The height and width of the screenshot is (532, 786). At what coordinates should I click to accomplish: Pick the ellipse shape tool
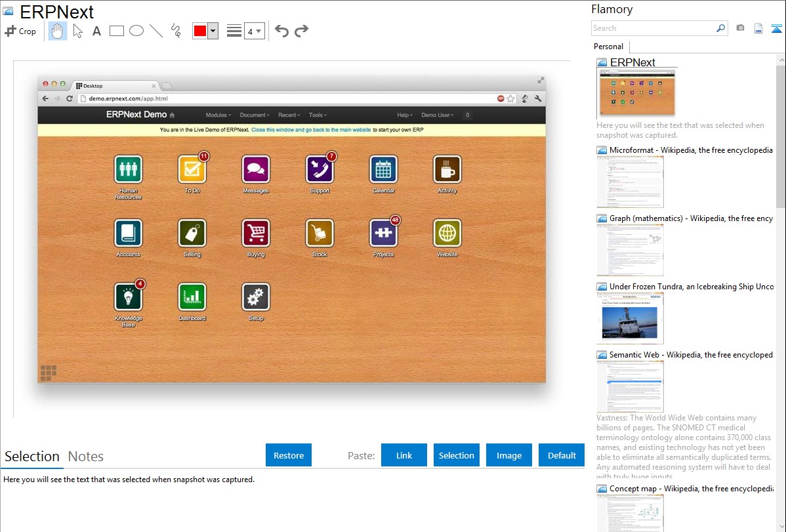[x=136, y=31]
